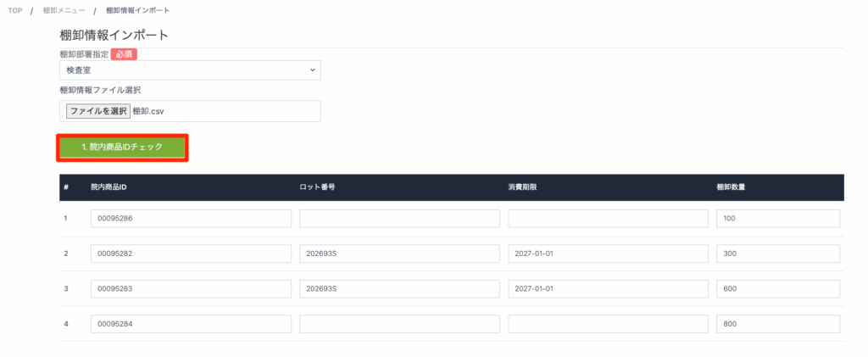The width and height of the screenshot is (868, 357).
Task: Click the empty ロット番号 field in row 4
Action: click(x=399, y=324)
